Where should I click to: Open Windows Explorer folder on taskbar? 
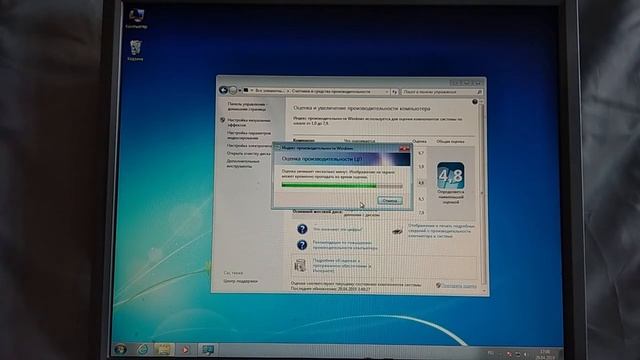[163, 349]
